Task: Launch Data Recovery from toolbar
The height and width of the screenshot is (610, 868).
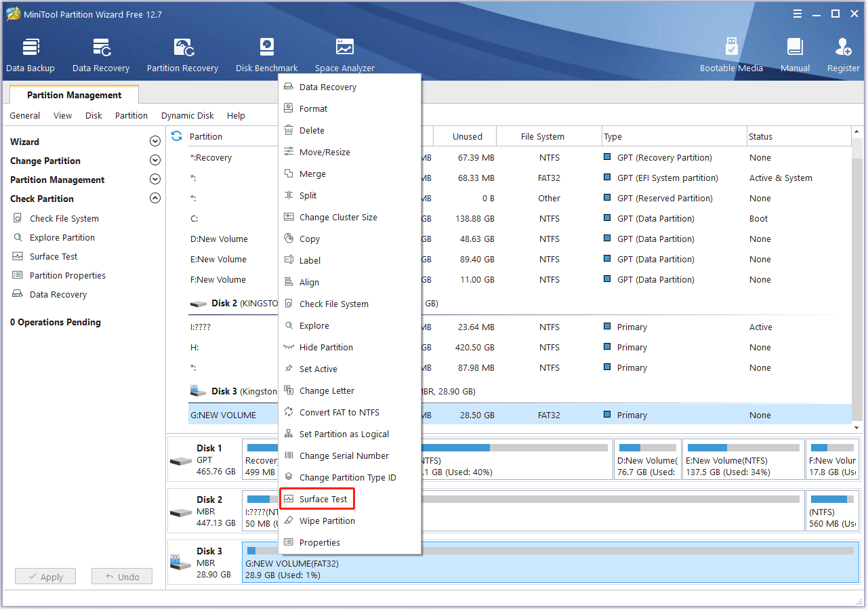Action: [x=101, y=55]
